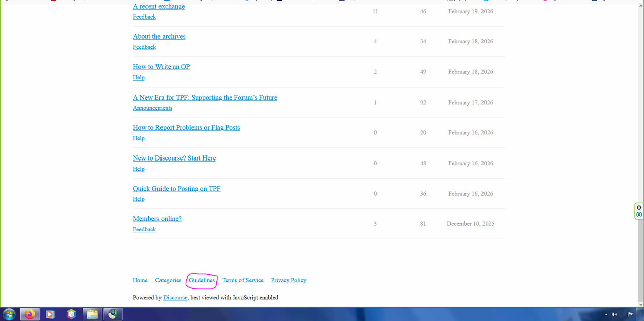
Task: Click reply count 2 for 'How to Write an OP'
Action: coord(375,72)
